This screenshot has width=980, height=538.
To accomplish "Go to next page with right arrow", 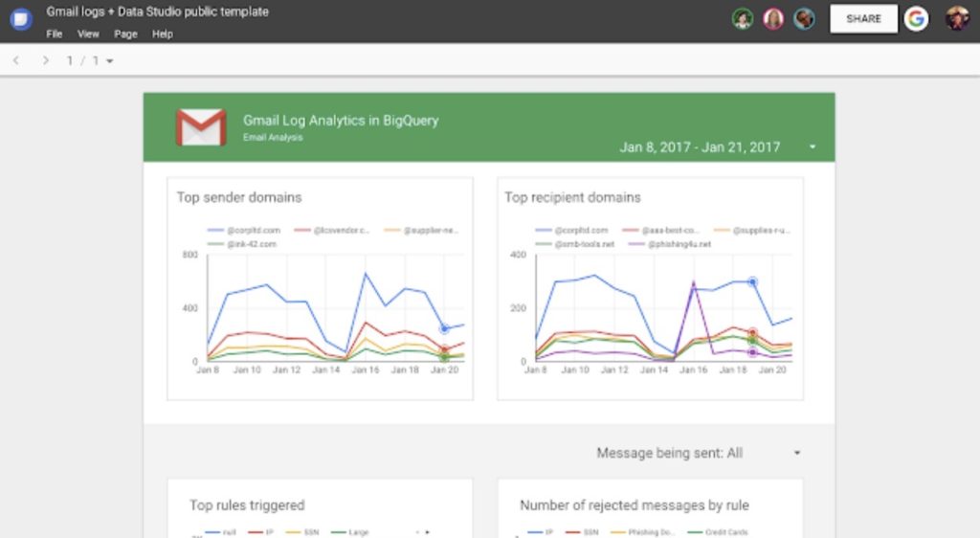I will [x=45, y=60].
